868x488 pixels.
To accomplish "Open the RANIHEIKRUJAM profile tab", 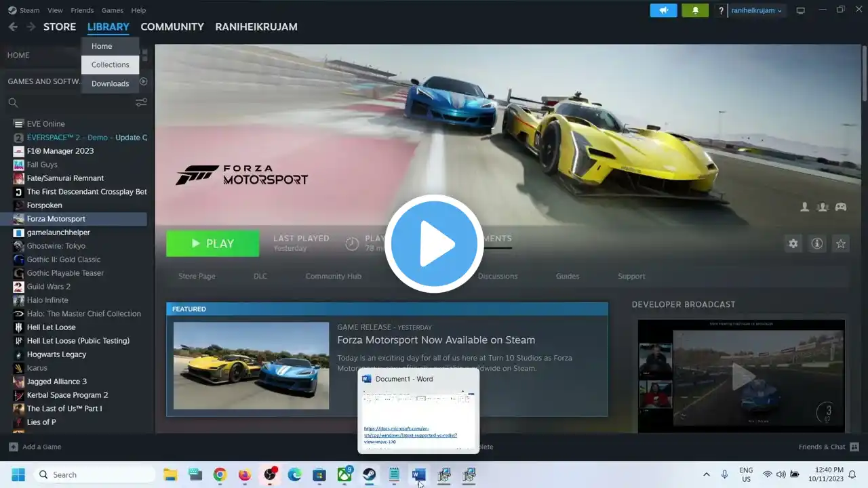I will [256, 26].
